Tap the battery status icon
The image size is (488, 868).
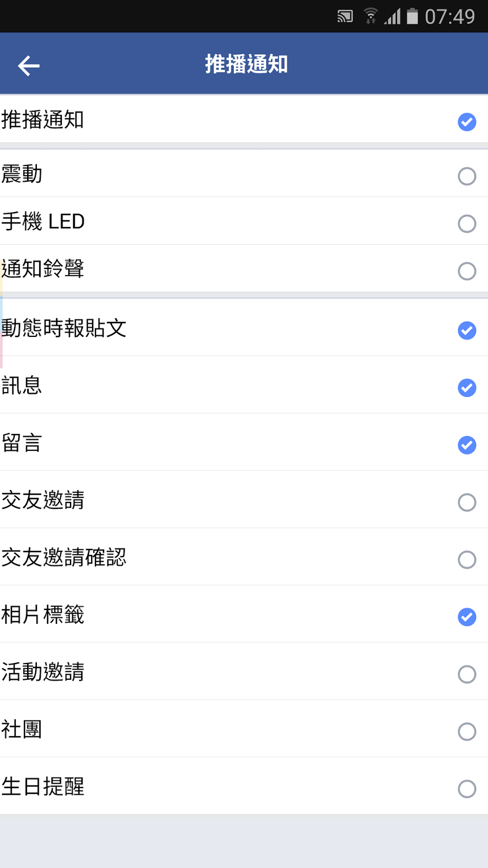click(x=413, y=16)
